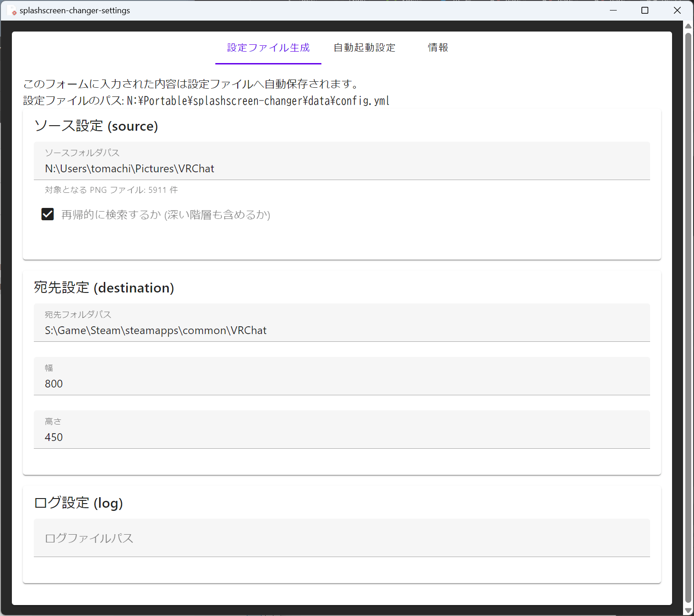The height and width of the screenshot is (616, 694).
Task: Click the 宛先設定 (destination) heading
Action: click(104, 288)
